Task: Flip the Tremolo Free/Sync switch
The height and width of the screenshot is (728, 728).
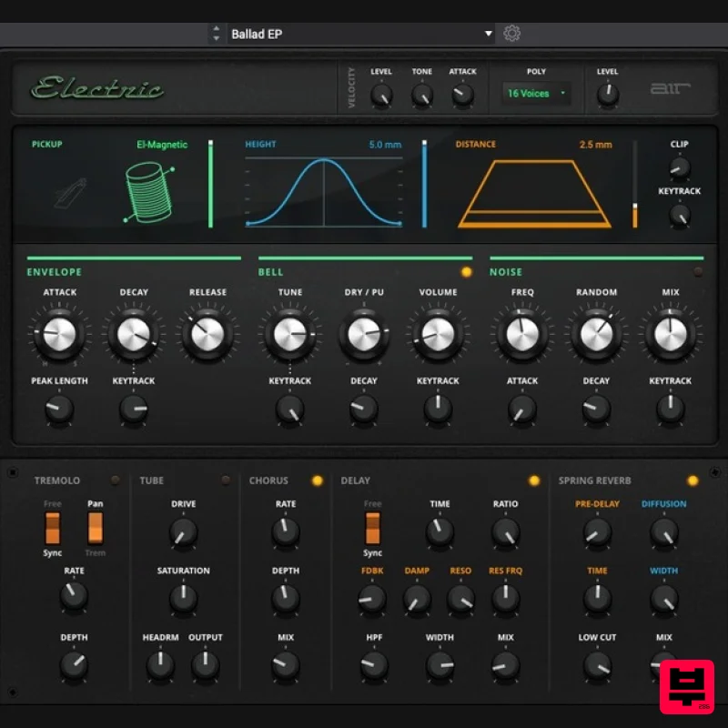Action: [53, 528]
